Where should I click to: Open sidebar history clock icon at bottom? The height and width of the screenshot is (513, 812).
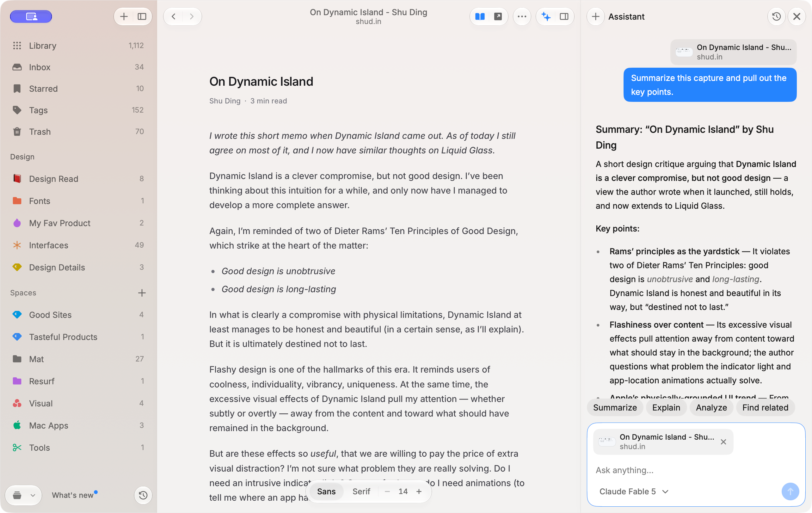143,495
